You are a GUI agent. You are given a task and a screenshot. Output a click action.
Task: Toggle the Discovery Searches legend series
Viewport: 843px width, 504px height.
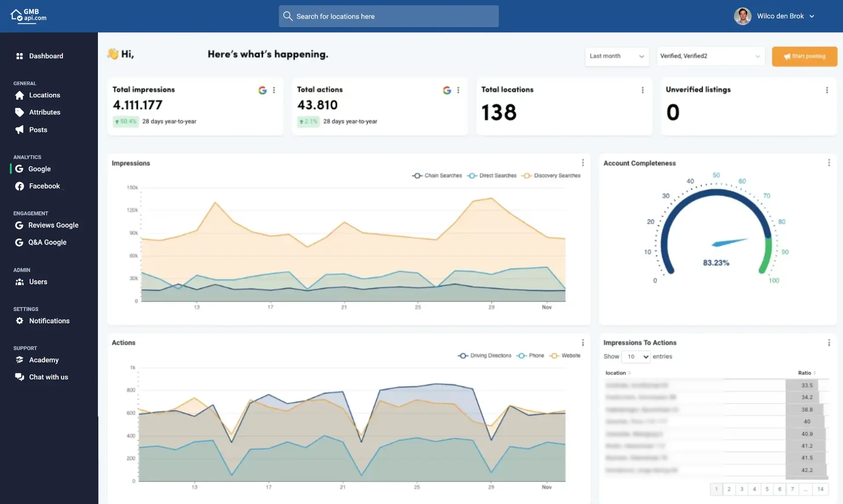coord(551,175)
